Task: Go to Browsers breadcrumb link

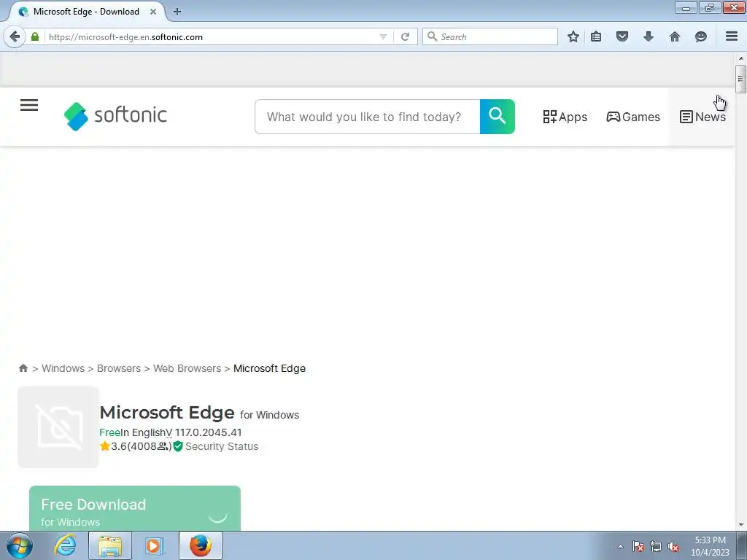Action: click(x=119, y=368)
